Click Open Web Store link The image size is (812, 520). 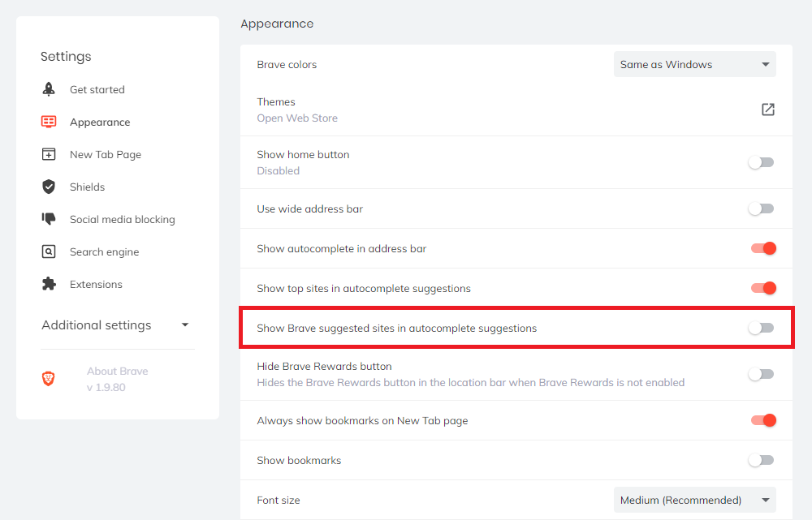point(296,118)
